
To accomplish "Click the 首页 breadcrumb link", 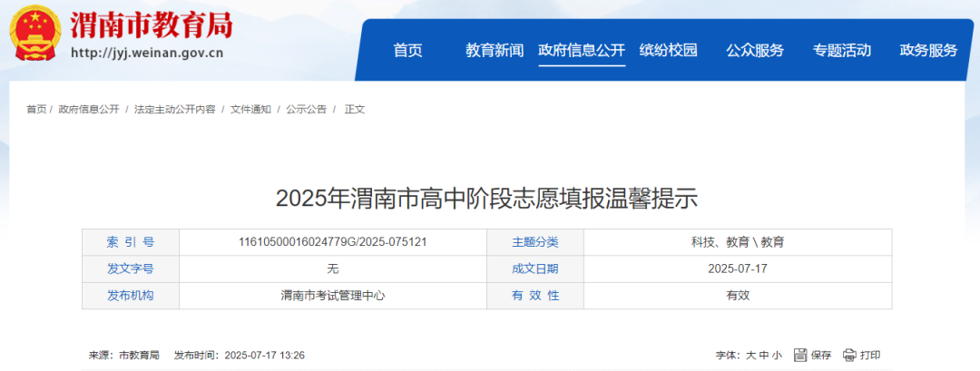I will [36, 109].
